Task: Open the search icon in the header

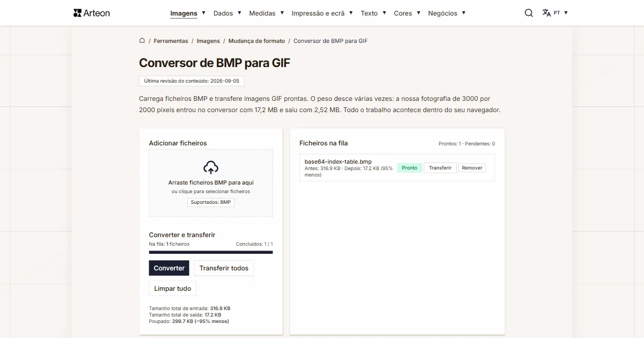Action: coord(529,13)
